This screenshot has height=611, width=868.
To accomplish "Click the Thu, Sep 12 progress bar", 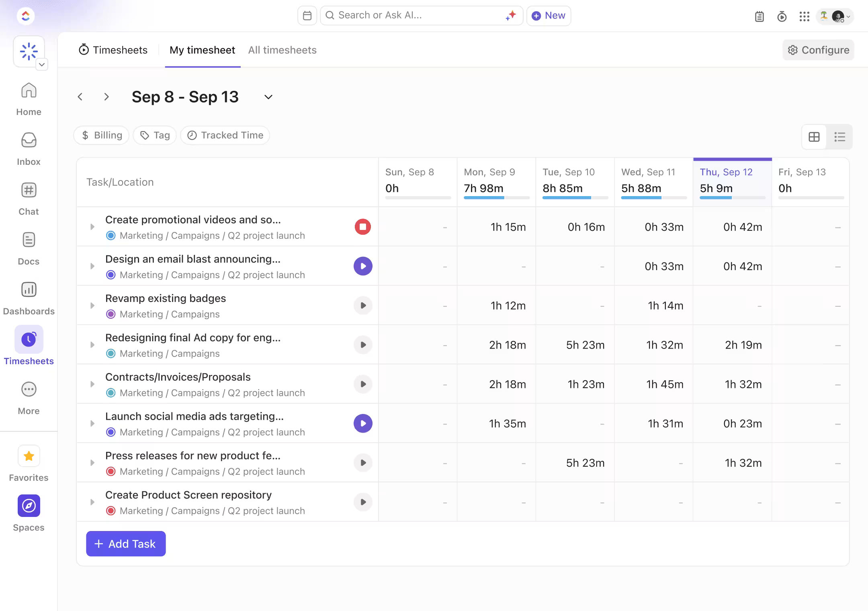I will pos(732,198).
